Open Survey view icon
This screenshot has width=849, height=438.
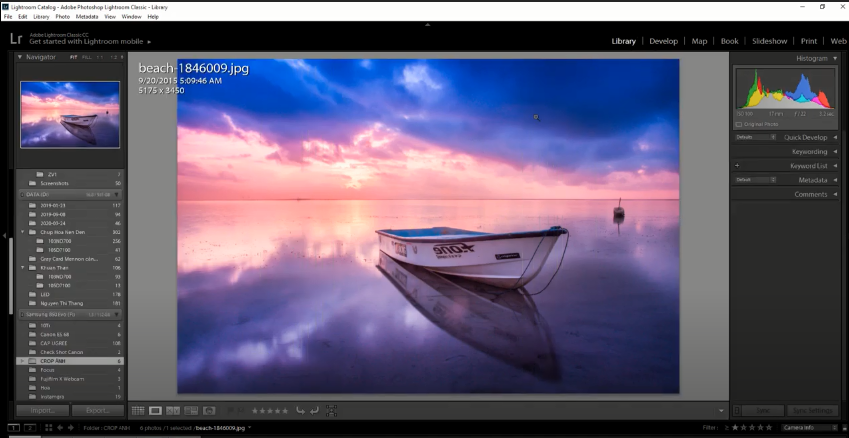(x=191, y=410)
